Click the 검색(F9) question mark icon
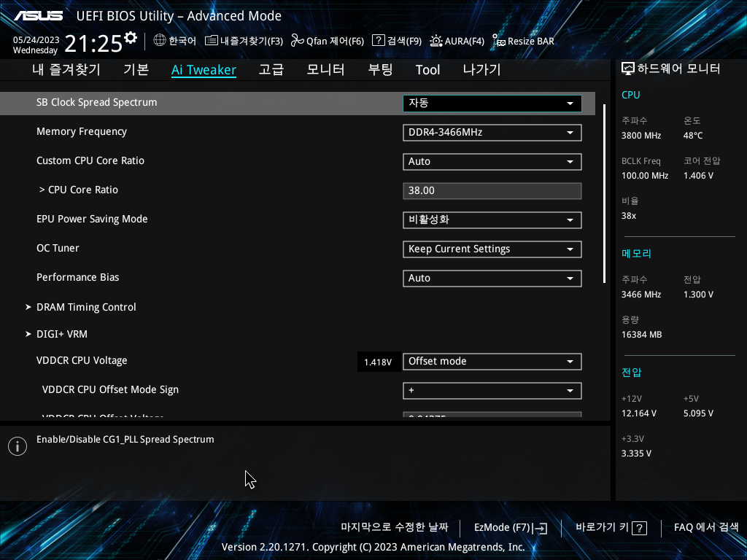Image resolution: width=747 pixels, height=560 pixels. pos(379,40)
